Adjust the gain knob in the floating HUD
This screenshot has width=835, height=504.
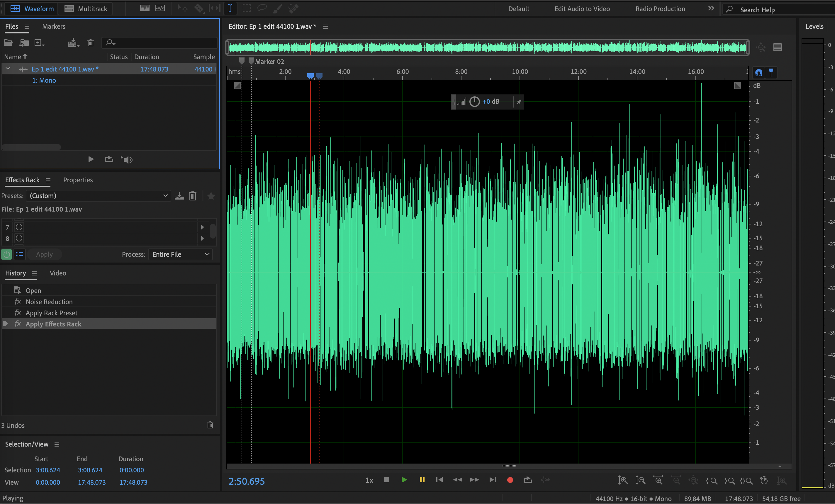point(474,101)
